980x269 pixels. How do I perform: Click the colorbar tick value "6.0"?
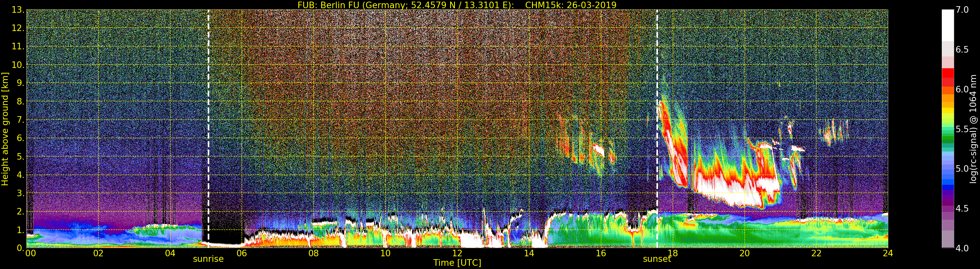tap(962, 89)
